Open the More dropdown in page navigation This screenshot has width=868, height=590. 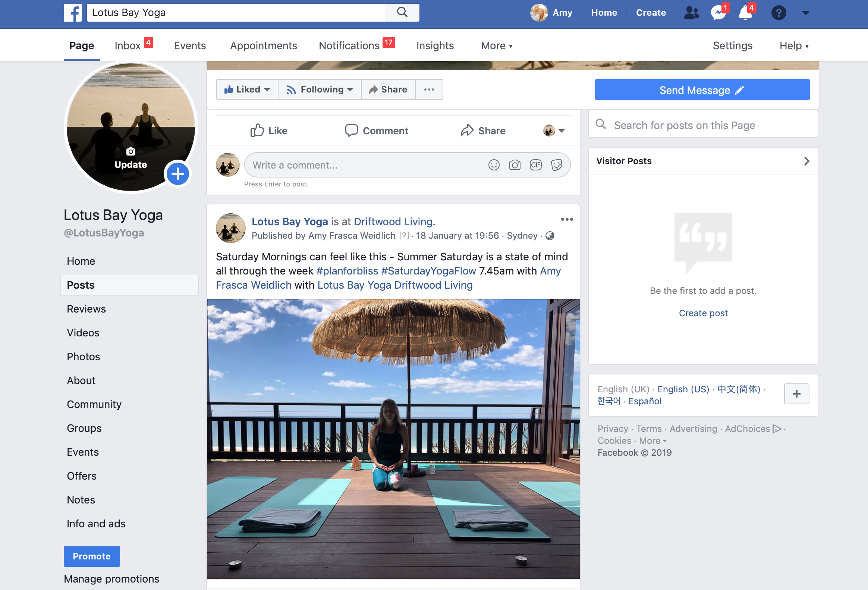[496, 45]
